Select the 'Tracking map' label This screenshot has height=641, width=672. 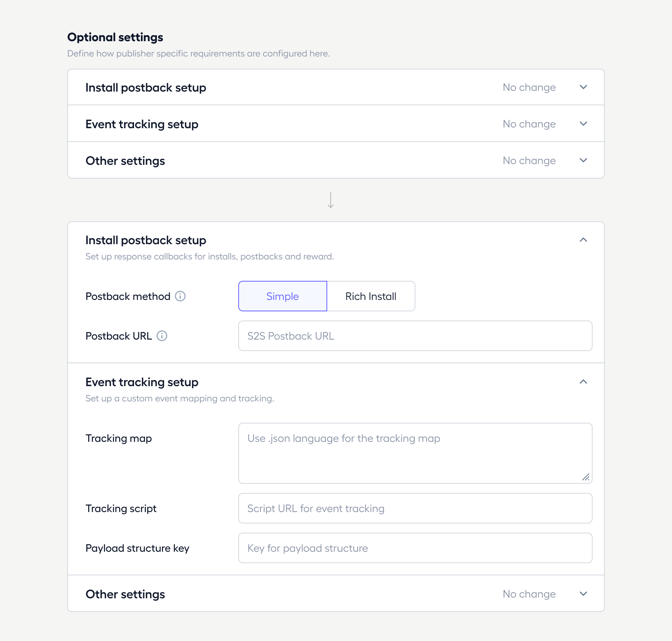coord(119,438)
